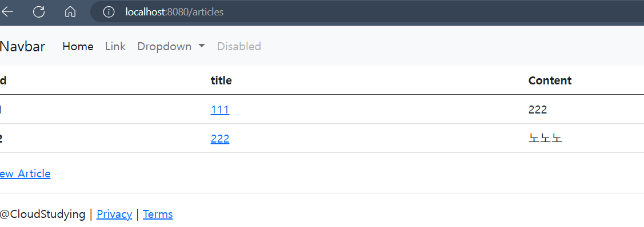Select the 222 cell in the Content column

[538, 110]
